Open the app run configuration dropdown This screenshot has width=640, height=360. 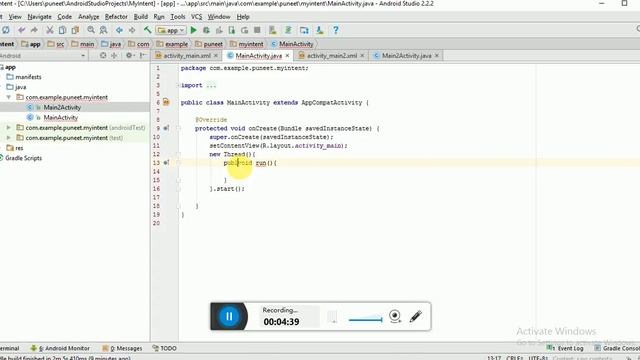pos(171,30)
